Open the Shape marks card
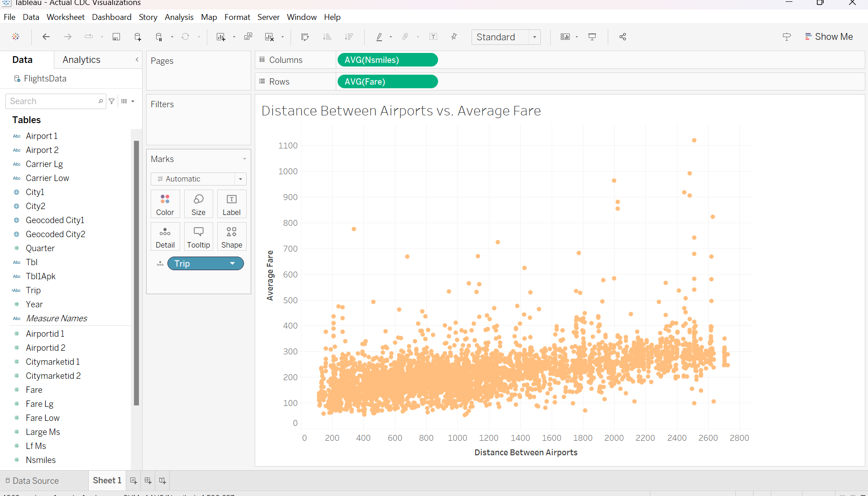 (x=231, y=237)
